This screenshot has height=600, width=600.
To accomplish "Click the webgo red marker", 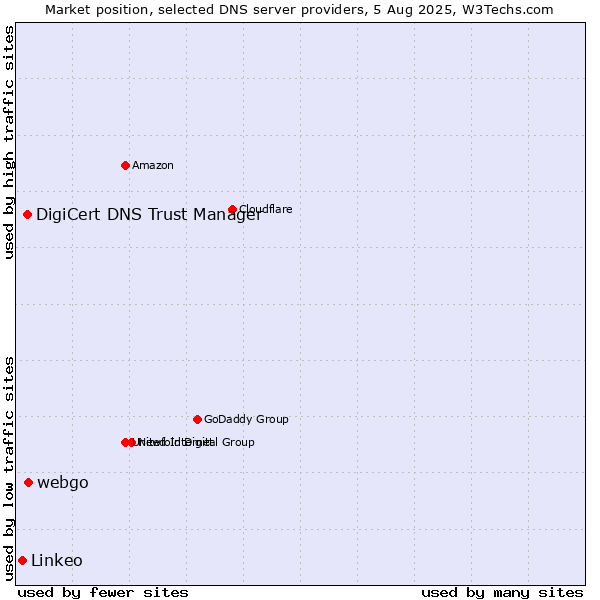I will (x=28, y=483).
